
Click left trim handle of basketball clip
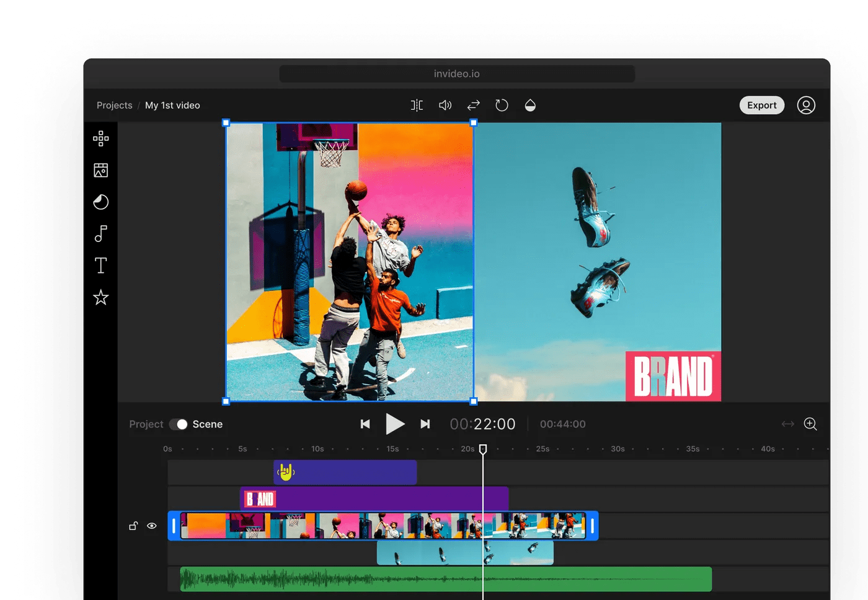[x=174, y=526]
